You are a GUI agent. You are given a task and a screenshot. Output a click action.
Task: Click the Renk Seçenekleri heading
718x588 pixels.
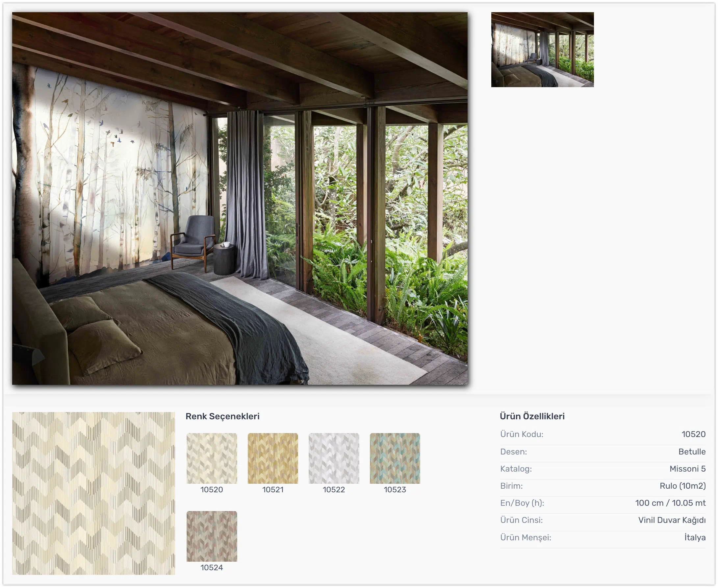pyautogui.click(x=222, y=416)
